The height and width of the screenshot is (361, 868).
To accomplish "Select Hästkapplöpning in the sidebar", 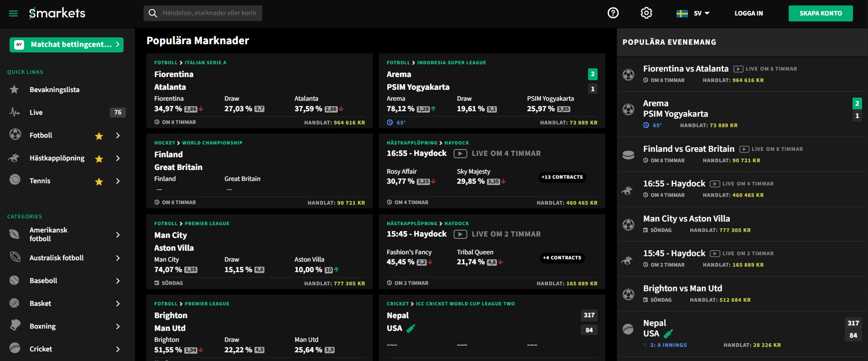I will 57,158.
